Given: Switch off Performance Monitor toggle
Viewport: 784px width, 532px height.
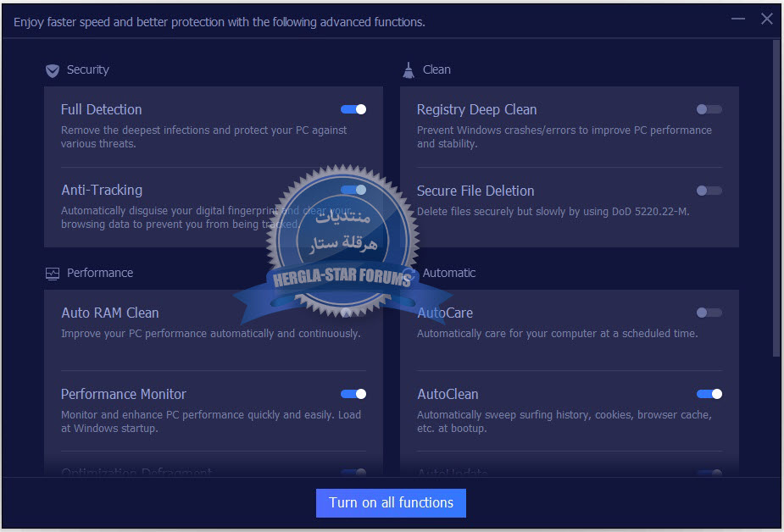Looking at the screenshot, I should [353, 394].
